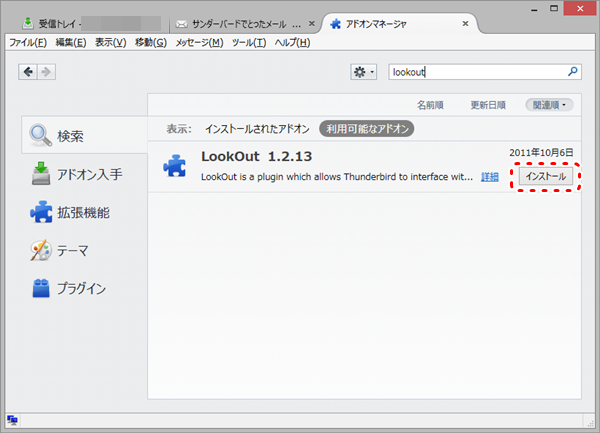Click the date 2011年10月6日
This screenshot has height=433, width=600.
pos(541,153)
